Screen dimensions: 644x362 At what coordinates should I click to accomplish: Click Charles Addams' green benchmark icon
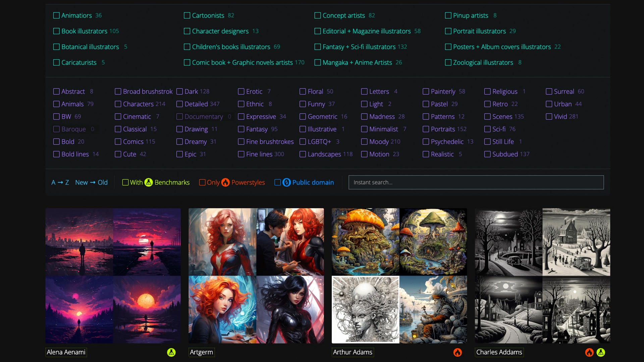click(601, 352)
